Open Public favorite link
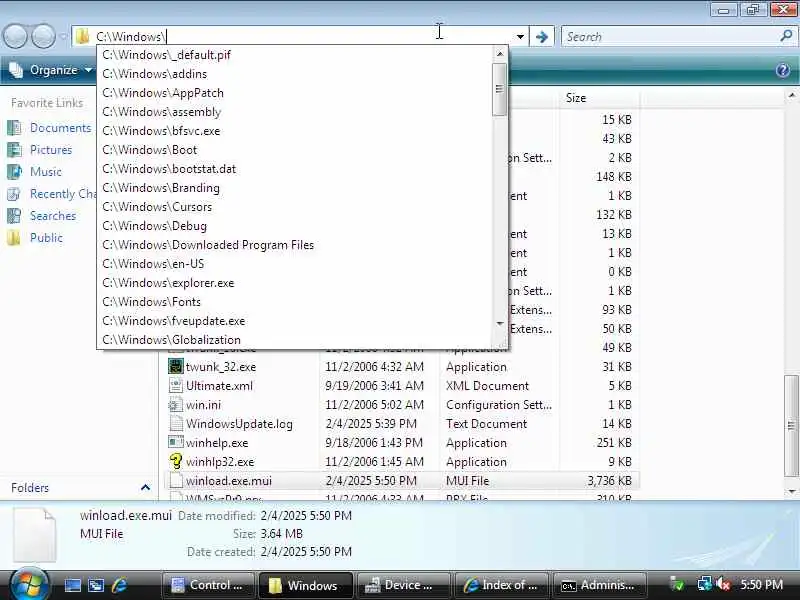The image size is (800, 600). pos(46,238)
